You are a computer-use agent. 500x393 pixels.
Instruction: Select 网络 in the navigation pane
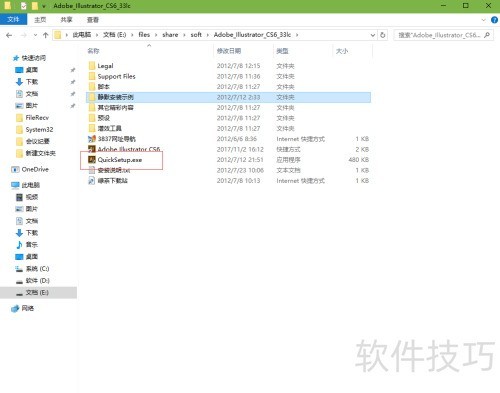[x=27, y=308]
